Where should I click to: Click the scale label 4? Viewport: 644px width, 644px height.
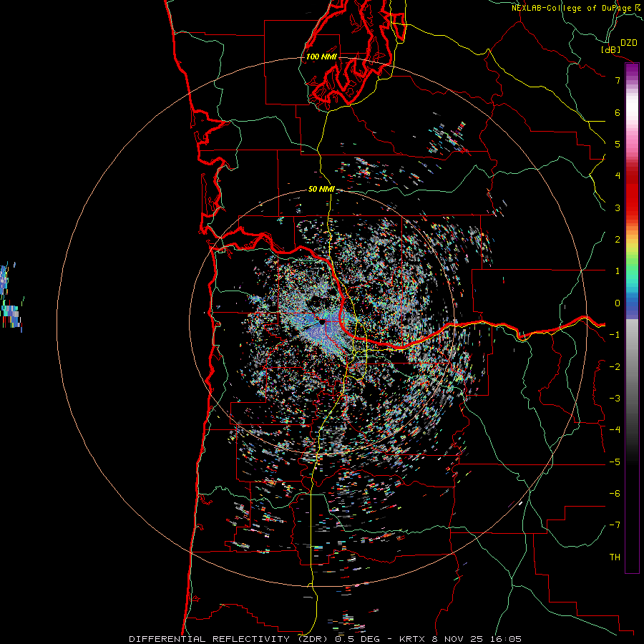[618, 175]
